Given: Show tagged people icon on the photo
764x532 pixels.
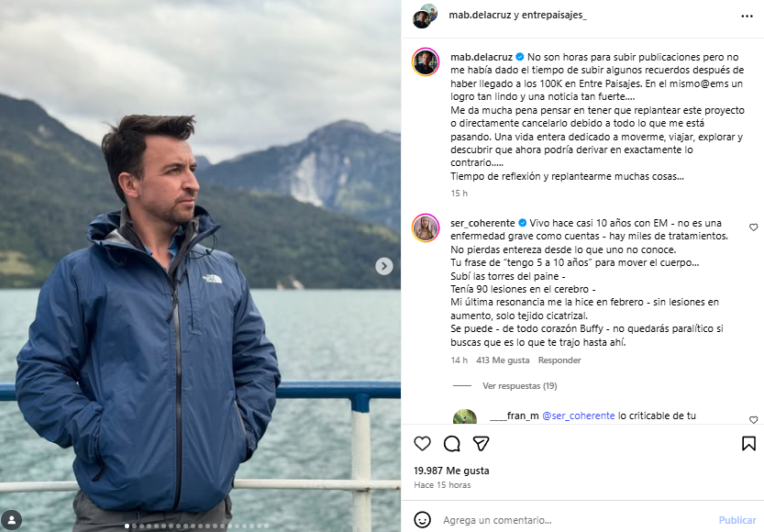Looking at the screenshot, I should pos(11,520).
